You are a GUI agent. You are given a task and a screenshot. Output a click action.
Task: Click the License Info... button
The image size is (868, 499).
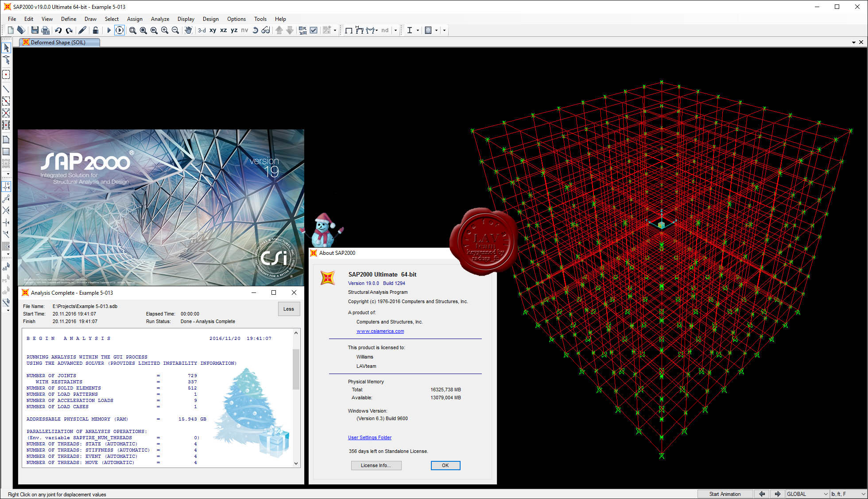[376, 465]
